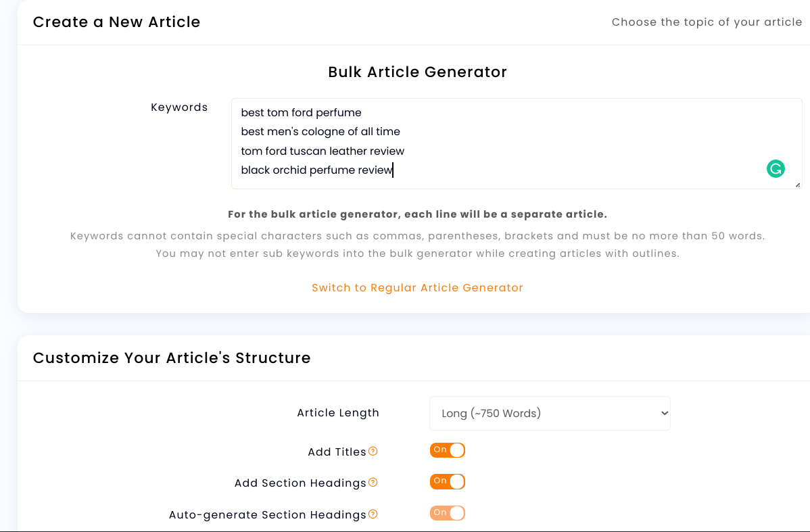View help for Add Section Headings

[x=373, y=481]
